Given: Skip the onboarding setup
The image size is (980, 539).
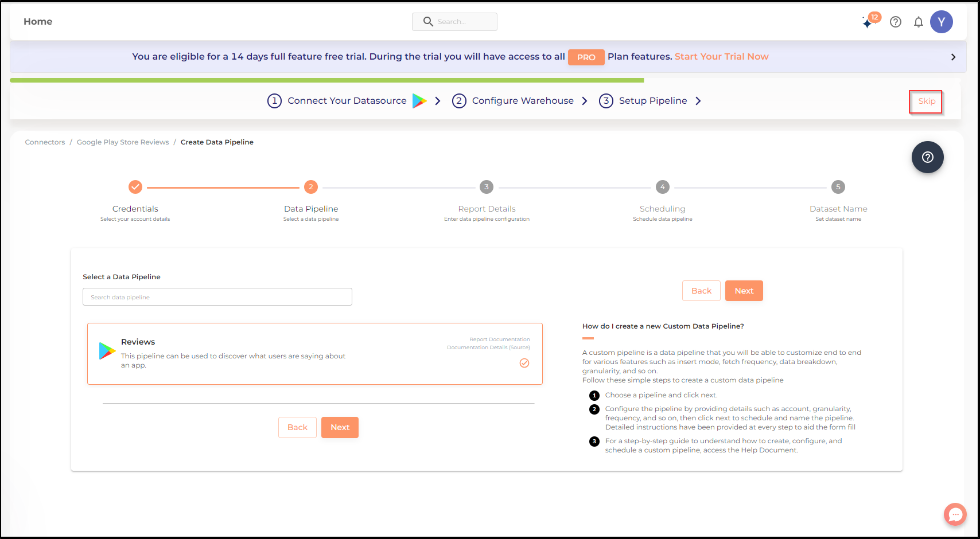Looking at the screenshot, I should [926, 101].
